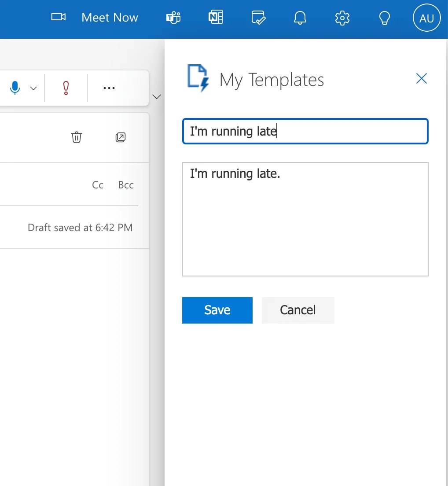Open the OneNote feed icon
The height and width of the screenshot is (486, 448).
(216, 17)
